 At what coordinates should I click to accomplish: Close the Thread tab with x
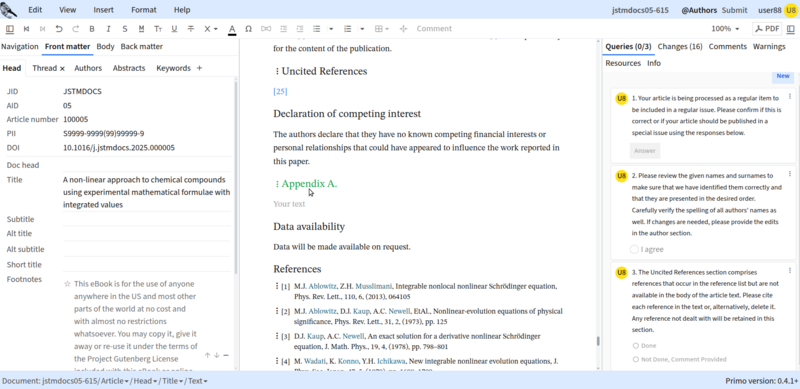(x=62, y=68)
